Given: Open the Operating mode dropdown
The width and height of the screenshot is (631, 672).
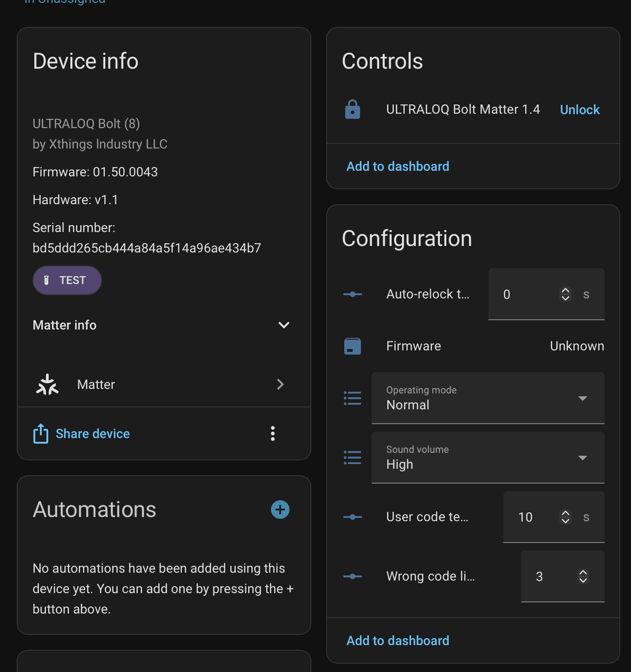Looking at the screenshot, I should point(488,398).
